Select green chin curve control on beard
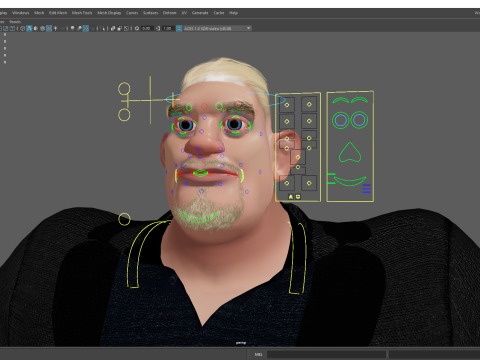 [x=199, y=217]
